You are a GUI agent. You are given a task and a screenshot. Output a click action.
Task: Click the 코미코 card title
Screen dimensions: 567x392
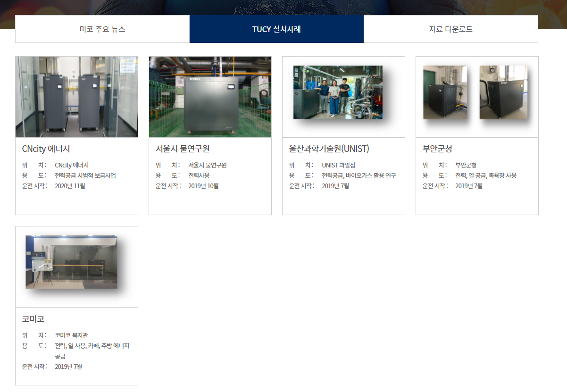(x=33, y=319)
